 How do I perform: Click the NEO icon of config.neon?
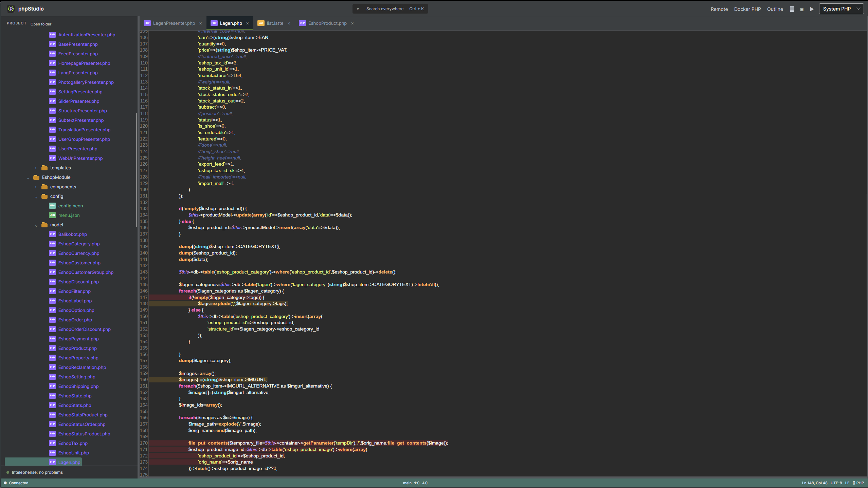[x=52, y=206]
